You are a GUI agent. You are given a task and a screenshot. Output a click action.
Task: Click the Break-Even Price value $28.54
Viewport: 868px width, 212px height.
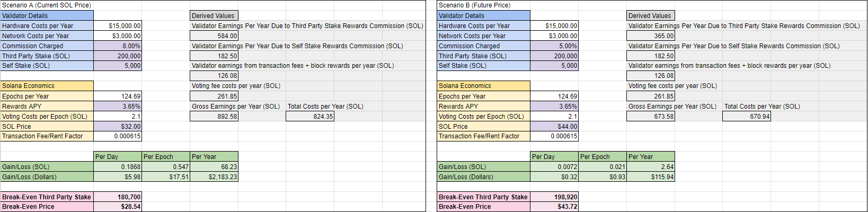point(118,207)
